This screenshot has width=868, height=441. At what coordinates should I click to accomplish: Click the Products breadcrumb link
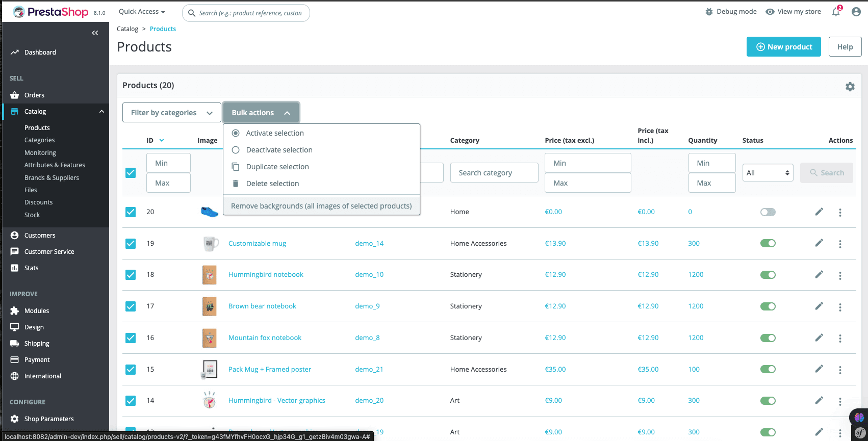pos(163,29)
